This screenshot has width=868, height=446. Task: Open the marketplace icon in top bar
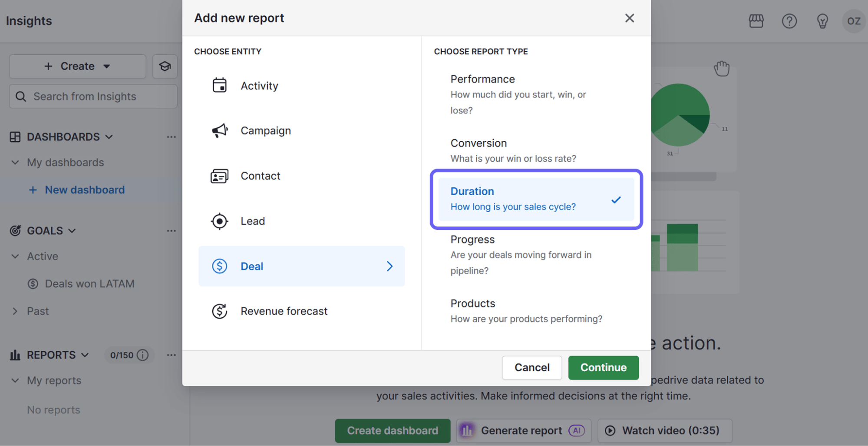[x=756, y=21]
